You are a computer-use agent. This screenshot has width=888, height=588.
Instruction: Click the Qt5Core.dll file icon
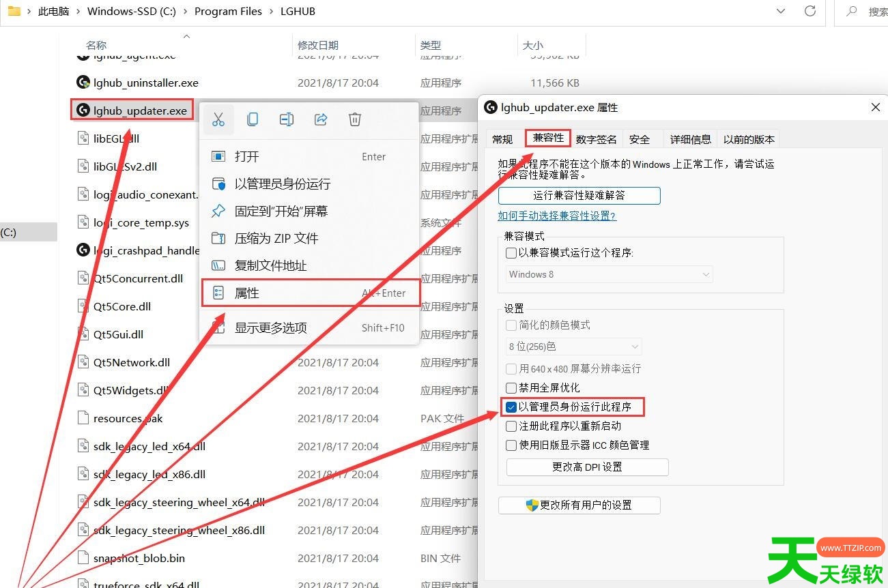[83, 306]
